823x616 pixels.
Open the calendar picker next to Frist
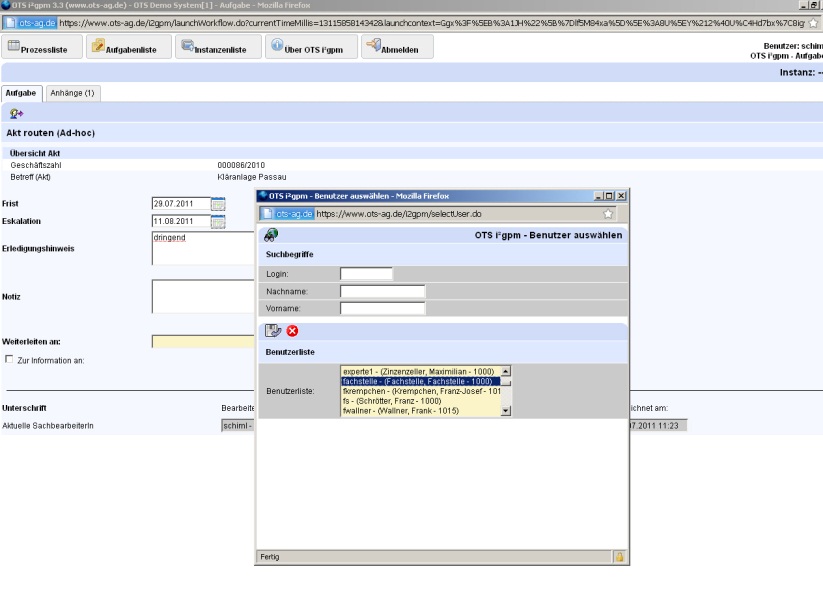[218, 204]
